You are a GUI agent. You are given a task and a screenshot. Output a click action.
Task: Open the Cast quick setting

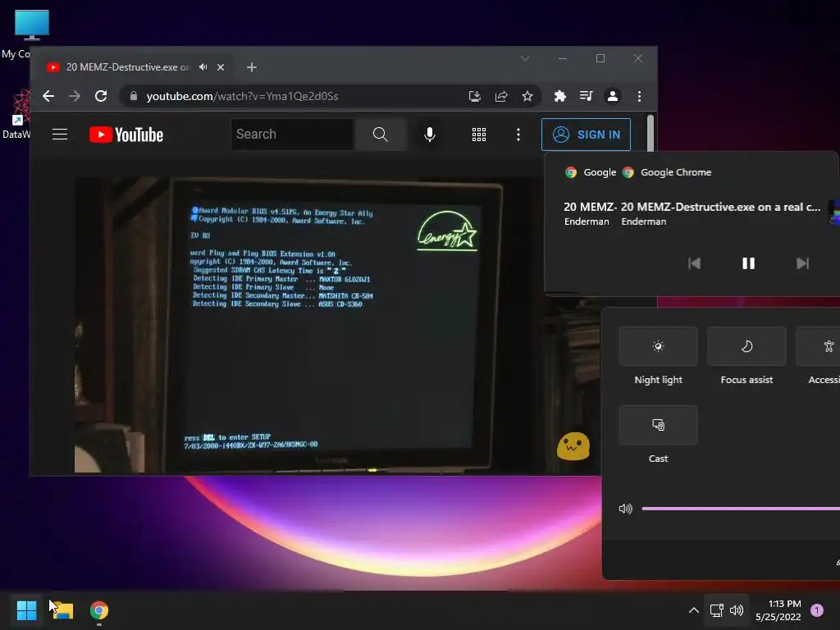tap(659, 425)
